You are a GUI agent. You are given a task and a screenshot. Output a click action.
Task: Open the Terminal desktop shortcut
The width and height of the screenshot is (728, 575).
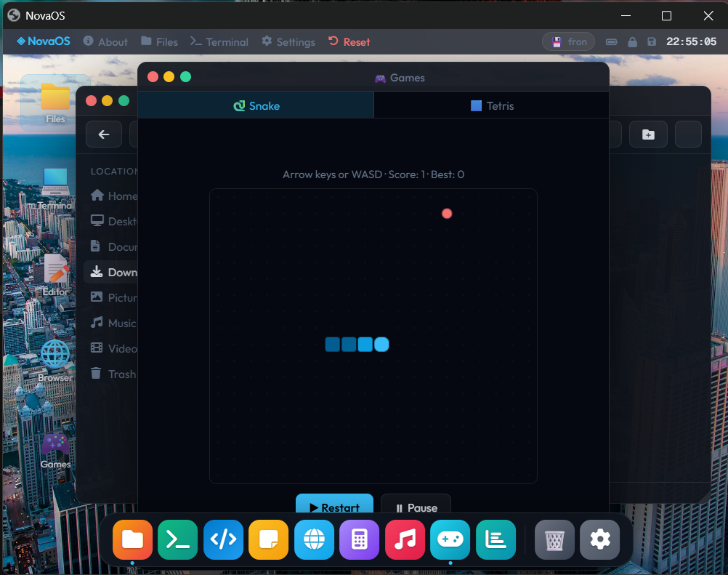(x=55, y=188)
